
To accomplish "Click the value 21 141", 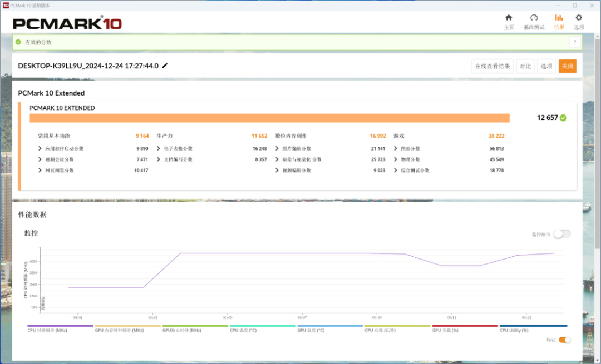I will pos(378,148).
